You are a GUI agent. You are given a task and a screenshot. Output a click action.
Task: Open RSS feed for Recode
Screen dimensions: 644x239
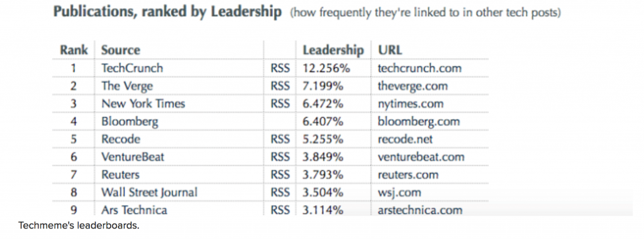[280, 140]
